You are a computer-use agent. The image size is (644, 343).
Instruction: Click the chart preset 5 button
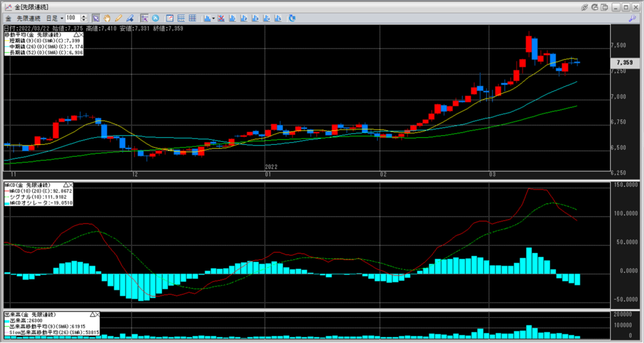(271, 18)
